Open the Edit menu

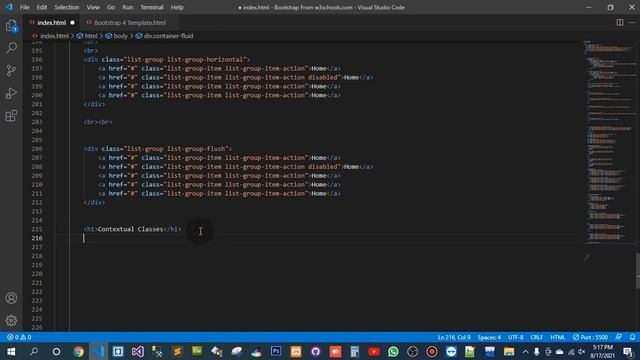42,7
